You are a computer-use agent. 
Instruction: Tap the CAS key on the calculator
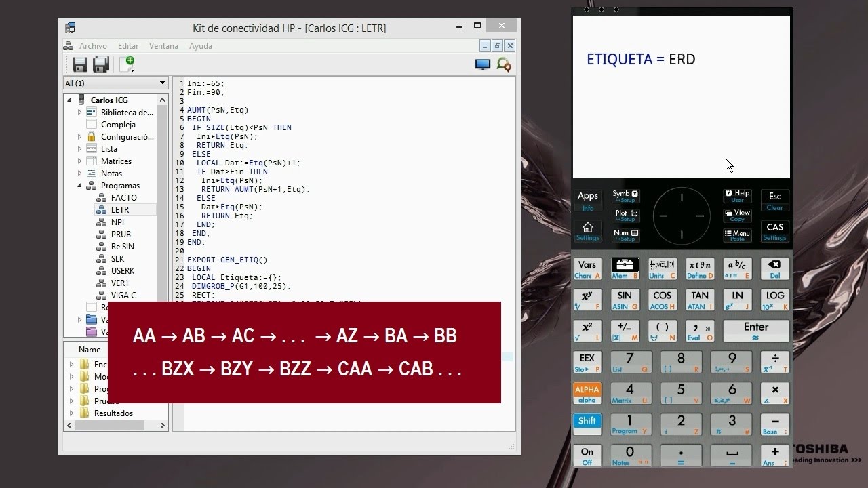coord(775,231)
